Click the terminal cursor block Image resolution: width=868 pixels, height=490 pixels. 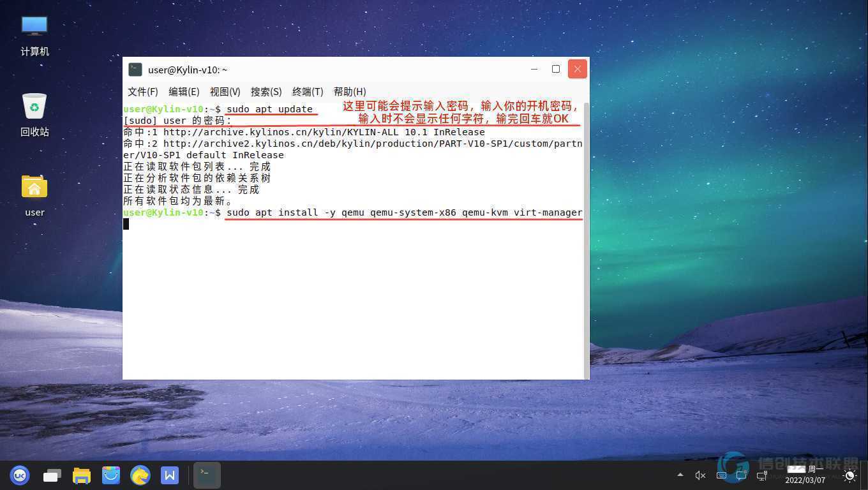pos(126,224)
